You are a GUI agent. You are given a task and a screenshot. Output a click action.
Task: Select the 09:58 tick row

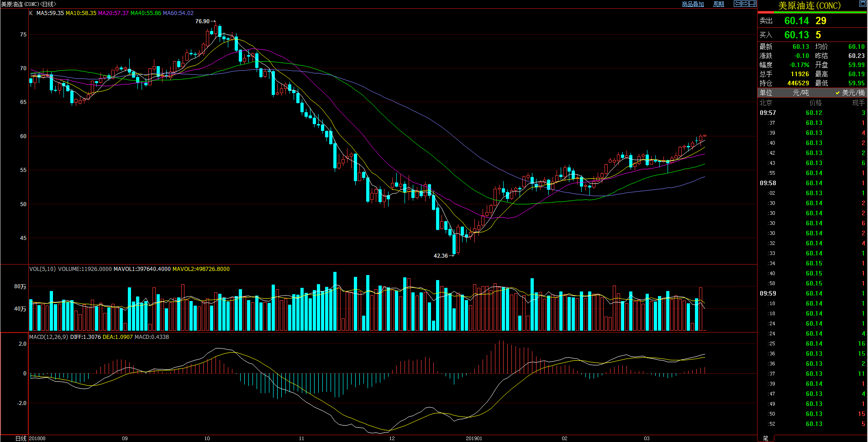[812, 183]
